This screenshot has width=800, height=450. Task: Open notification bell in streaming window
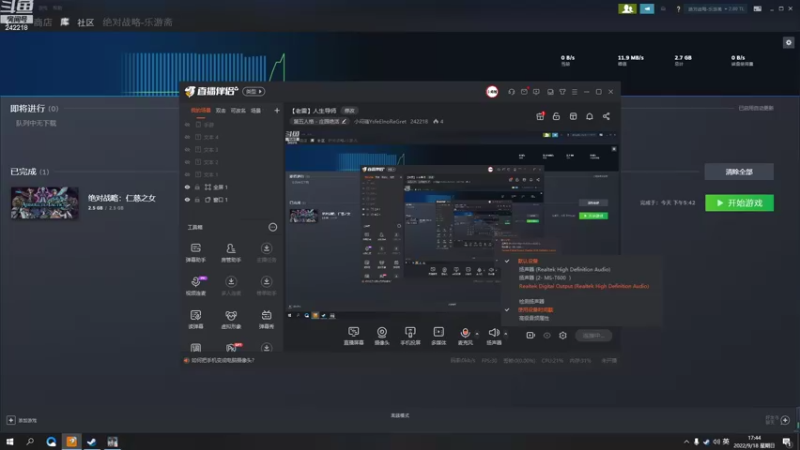tap(589, 116)
